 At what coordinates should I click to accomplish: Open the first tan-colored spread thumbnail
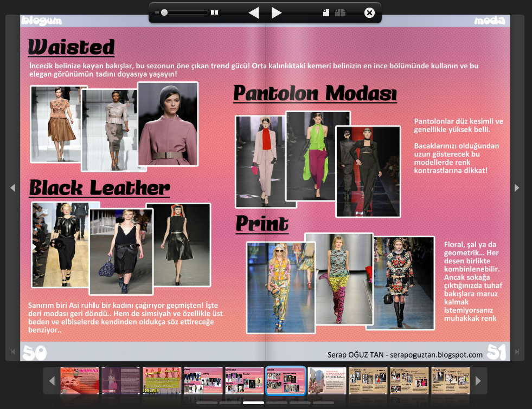pyautogui.click(x=368, y=381)
